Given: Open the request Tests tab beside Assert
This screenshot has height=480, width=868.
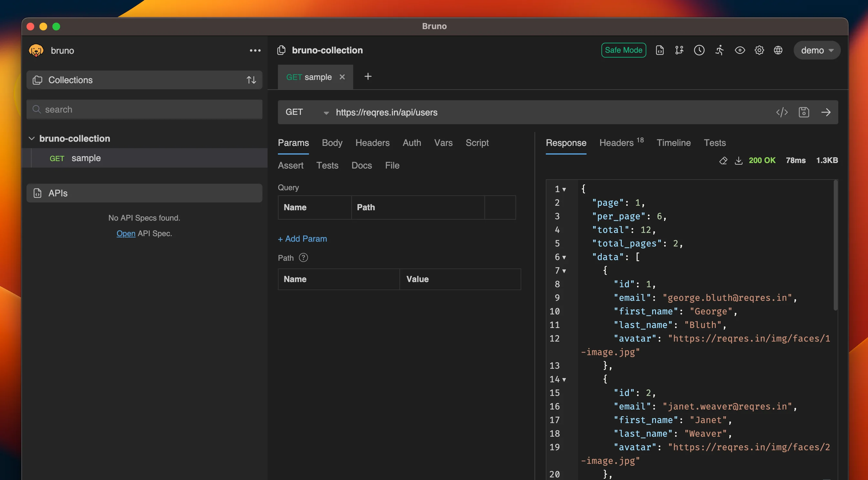Looking at the screenshot, I should click(x=327, y=165).
